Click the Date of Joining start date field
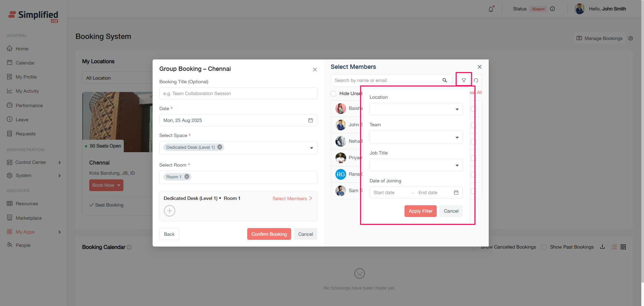644x306 pixels. [389, 193]
